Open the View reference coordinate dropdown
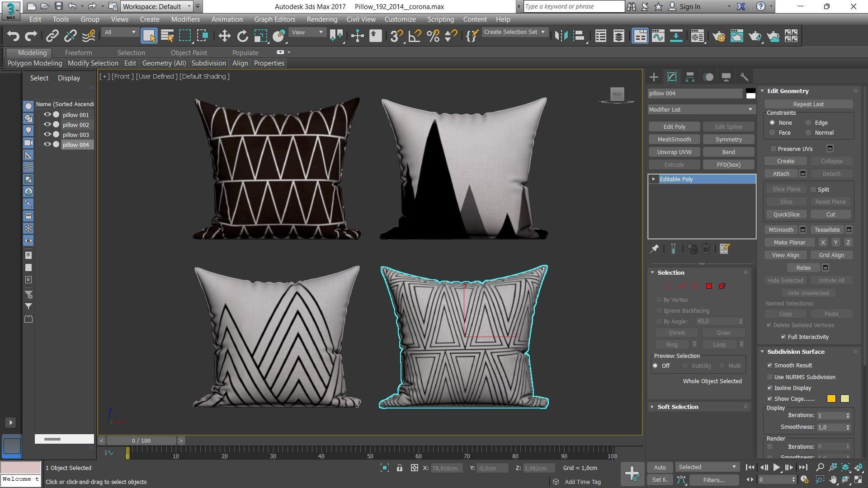 pyautogui.click(x=307, y=33)
